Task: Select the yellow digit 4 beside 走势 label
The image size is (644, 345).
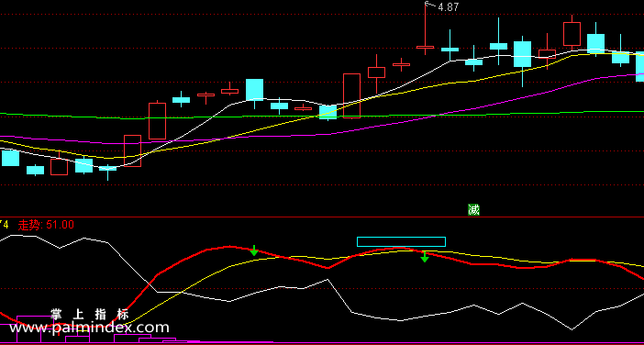Action: [x=6, y=225]
